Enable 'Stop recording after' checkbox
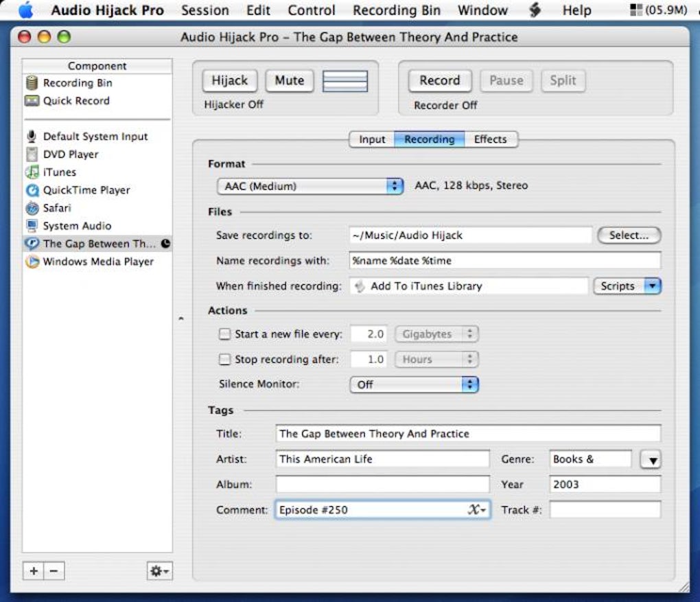The height and width of the screenshot is (602, 700). (224, 359)
